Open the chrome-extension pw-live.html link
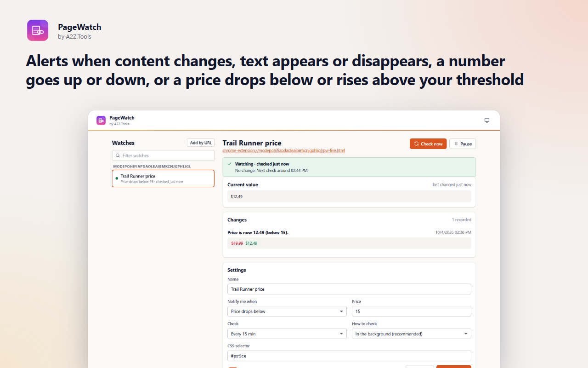This screenshot has width=588, height=368. click(283, 150)
